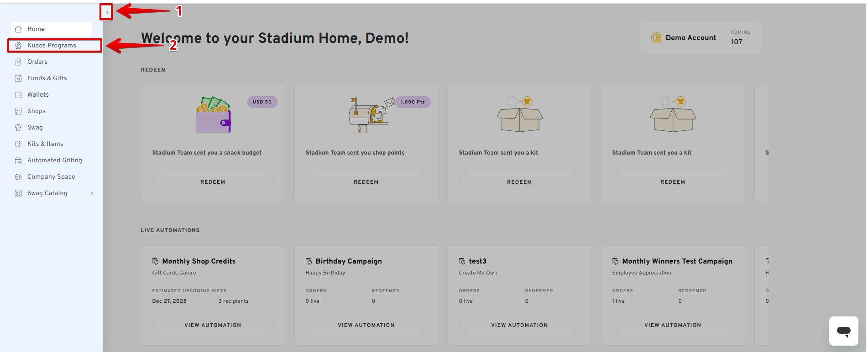868x352 pixels.
Task: Open Shops using its storefront icon
Action: (x=18, y=111)
